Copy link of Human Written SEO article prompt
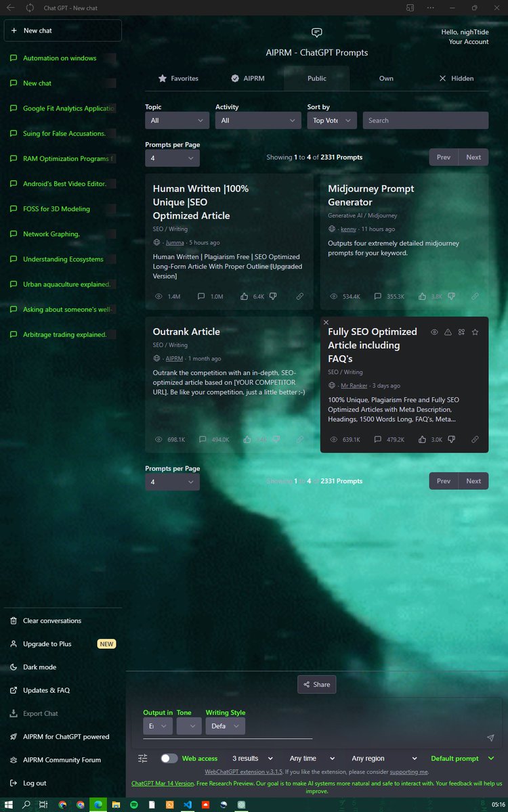508x812 pixels. [x=299, y=296]
